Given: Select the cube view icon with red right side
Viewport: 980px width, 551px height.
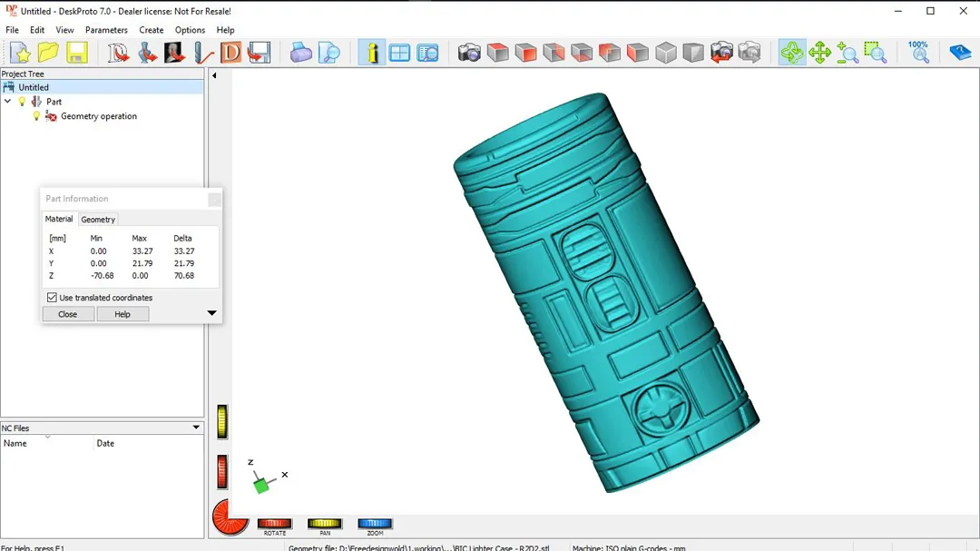Looking at the screenshot, I should click(554, 53).
